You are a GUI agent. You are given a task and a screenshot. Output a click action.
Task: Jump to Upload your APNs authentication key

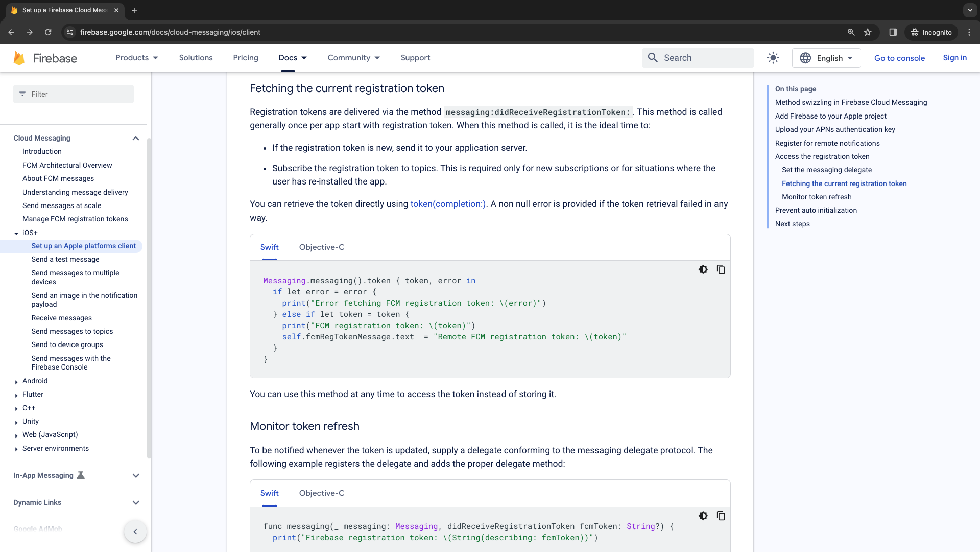[x=834, y=129]
